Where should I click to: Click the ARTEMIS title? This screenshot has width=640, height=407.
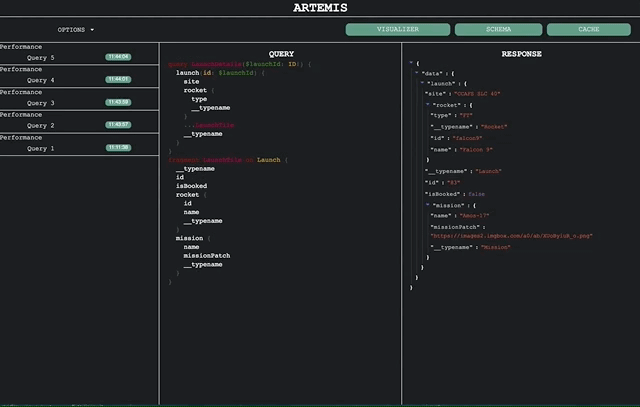pos(320,8)
